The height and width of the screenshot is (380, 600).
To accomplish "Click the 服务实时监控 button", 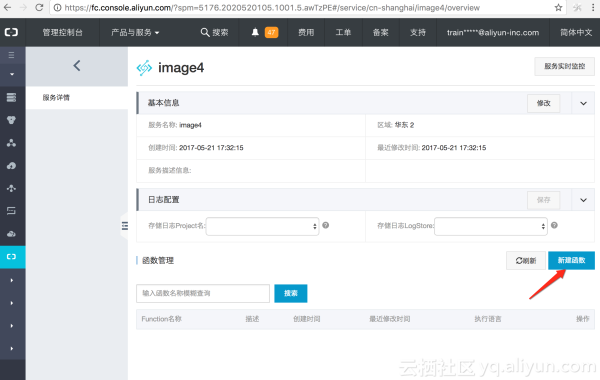I will (x=564, y=67).
